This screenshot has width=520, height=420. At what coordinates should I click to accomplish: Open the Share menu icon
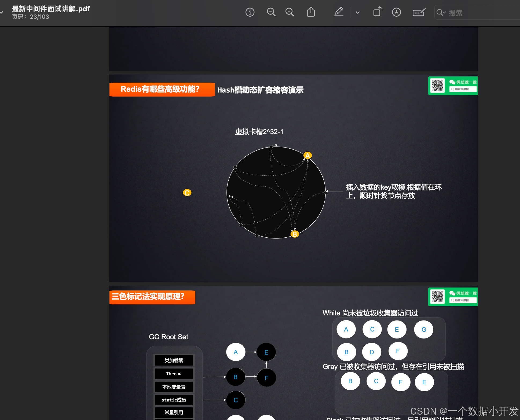(x=311, y=12)
